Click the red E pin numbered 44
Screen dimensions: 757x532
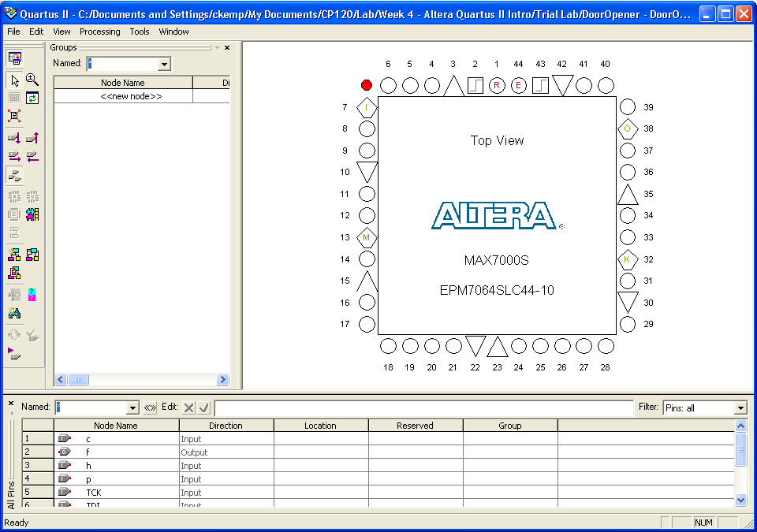pyautogui.click(x=519, y=86)
